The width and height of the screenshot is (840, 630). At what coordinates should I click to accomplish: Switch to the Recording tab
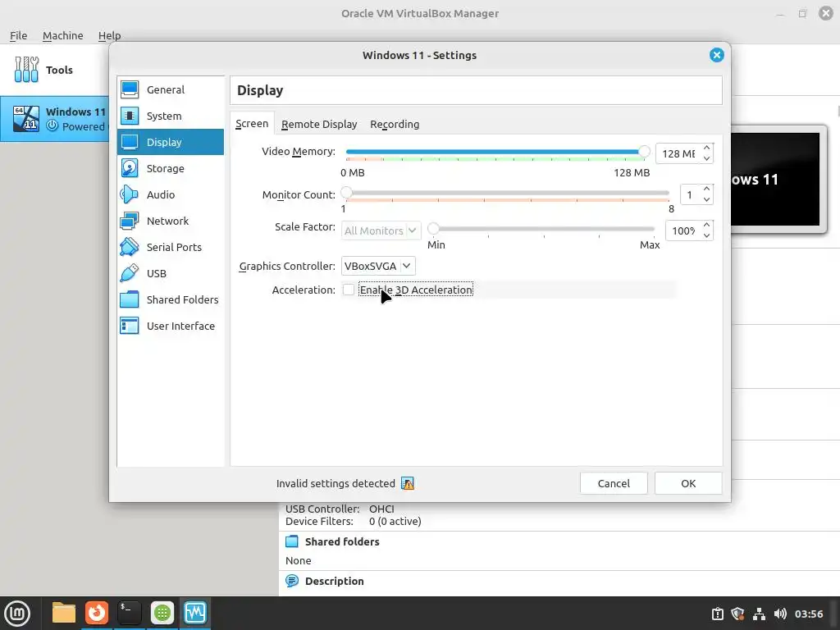[395, 125]
